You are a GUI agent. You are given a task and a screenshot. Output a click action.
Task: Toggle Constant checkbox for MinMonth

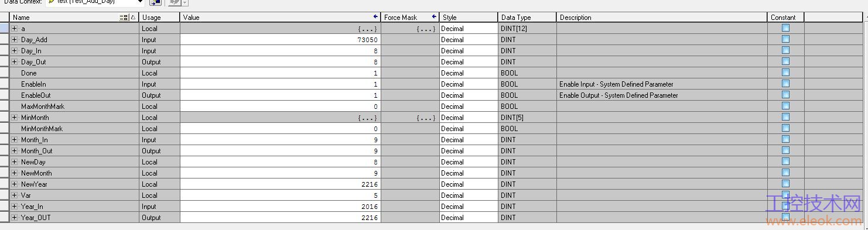785,116
